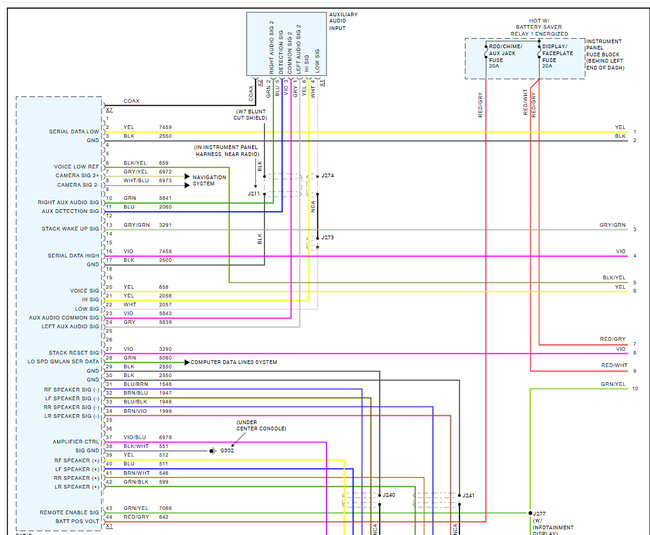Screen dimensions: 650x535
Task: Select circuit number 5839
Action: coord(165,322)
